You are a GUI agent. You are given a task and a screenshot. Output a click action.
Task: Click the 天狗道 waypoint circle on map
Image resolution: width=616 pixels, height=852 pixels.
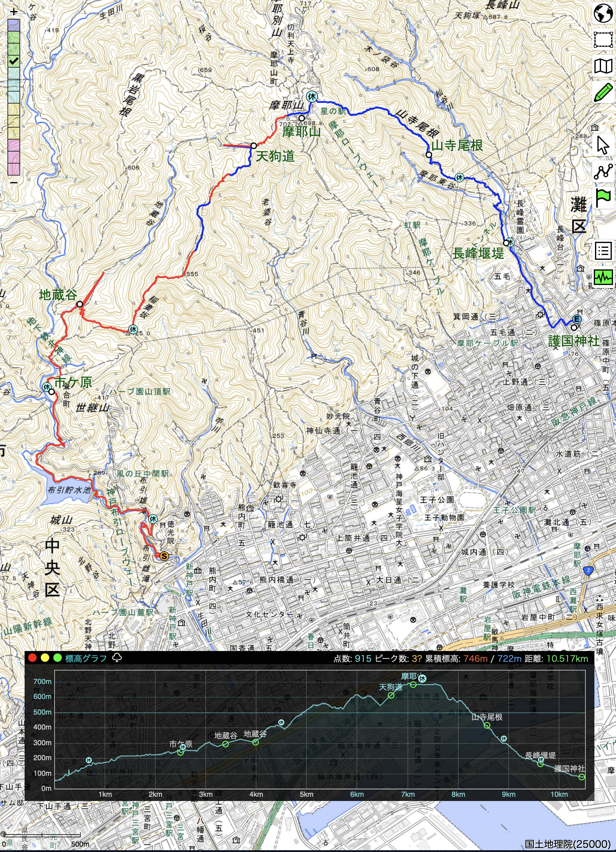[x=254, y=146]
